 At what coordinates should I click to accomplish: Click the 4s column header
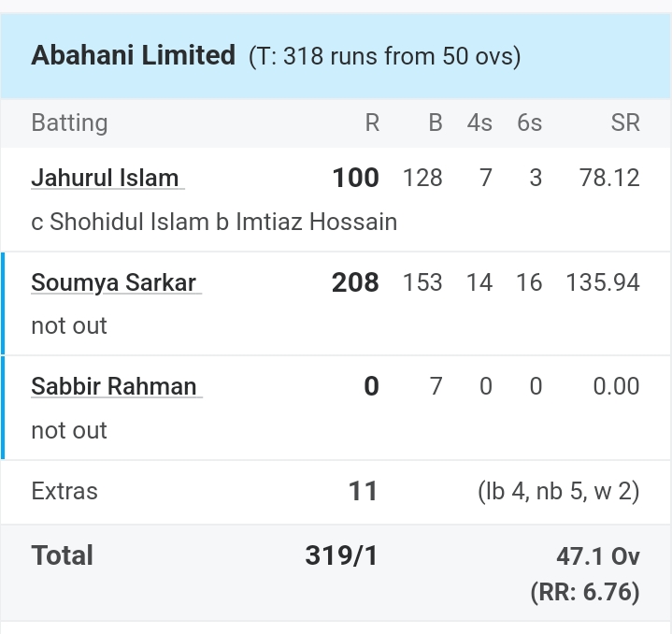tap(479, 123)
